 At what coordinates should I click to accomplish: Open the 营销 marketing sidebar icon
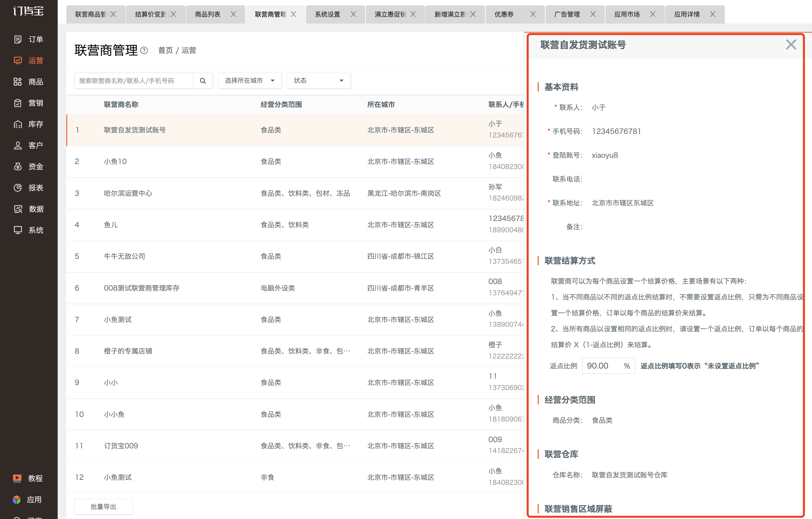(18, 103)
